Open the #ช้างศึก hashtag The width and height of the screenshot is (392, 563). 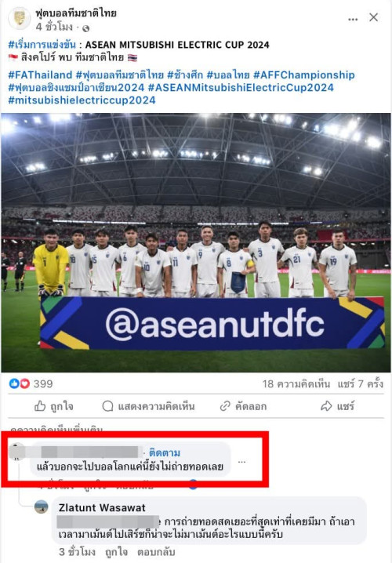tap(185, 74)
